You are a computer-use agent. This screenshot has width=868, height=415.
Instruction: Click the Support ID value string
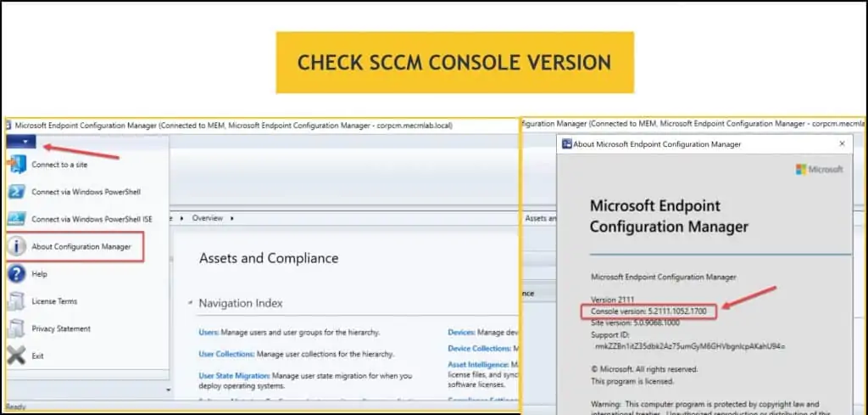[690, 346]
